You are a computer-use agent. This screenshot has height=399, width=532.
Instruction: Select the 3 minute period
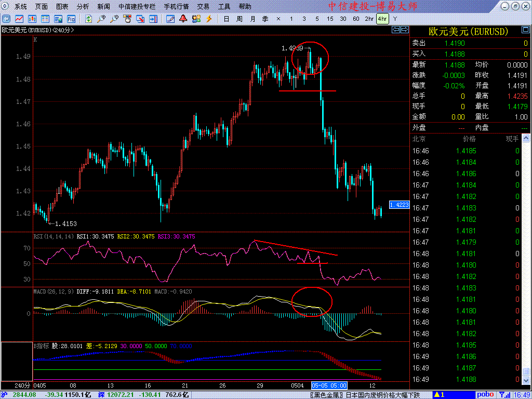pos(304,19)
